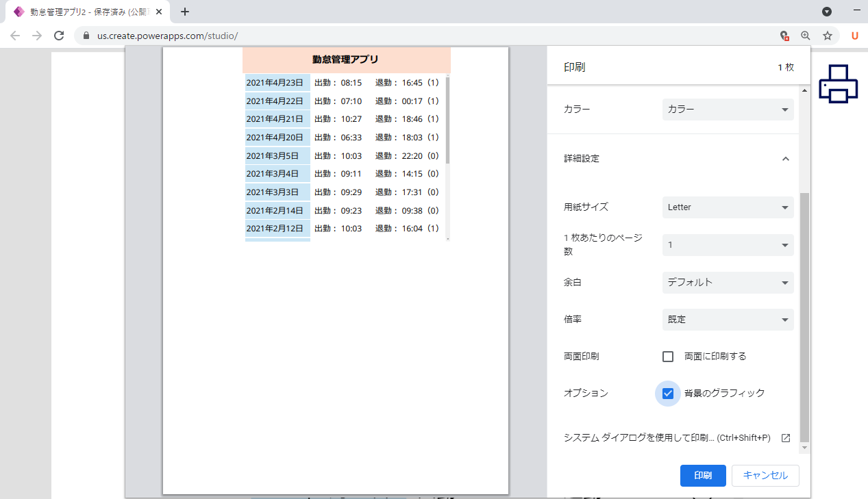Open the blocked content icon in address bar
Viewport: 868px width, 499px height.
(784, 36)
